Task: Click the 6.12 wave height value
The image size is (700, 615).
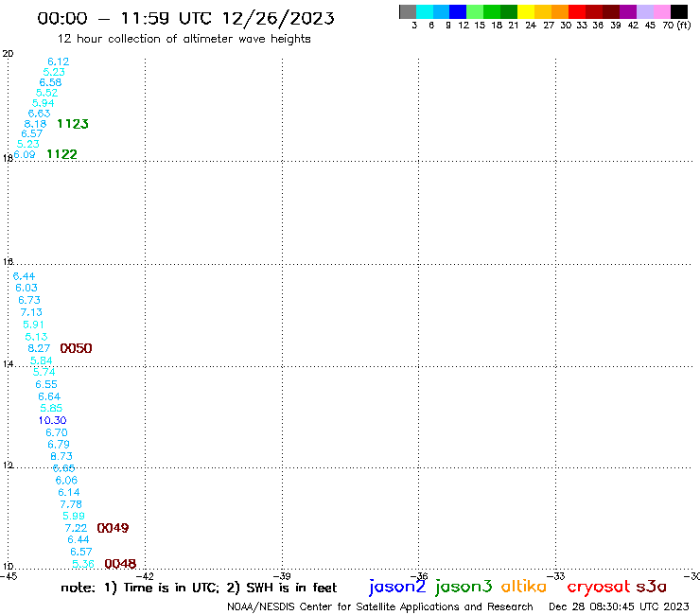Action: pos(59,61)
